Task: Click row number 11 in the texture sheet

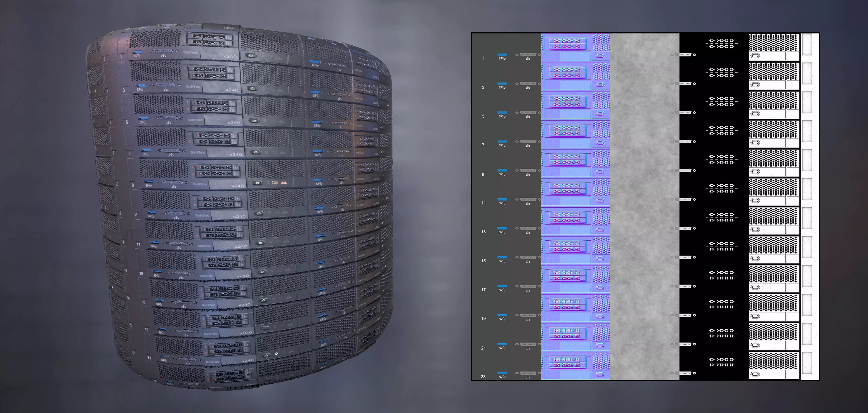Action: (483, 203)
